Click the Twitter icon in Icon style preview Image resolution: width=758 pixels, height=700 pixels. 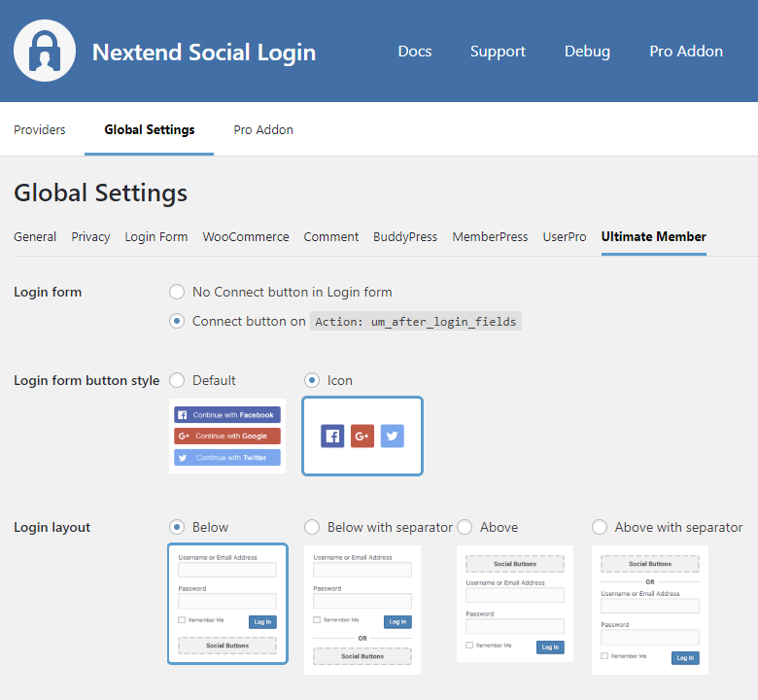point(392,436)
